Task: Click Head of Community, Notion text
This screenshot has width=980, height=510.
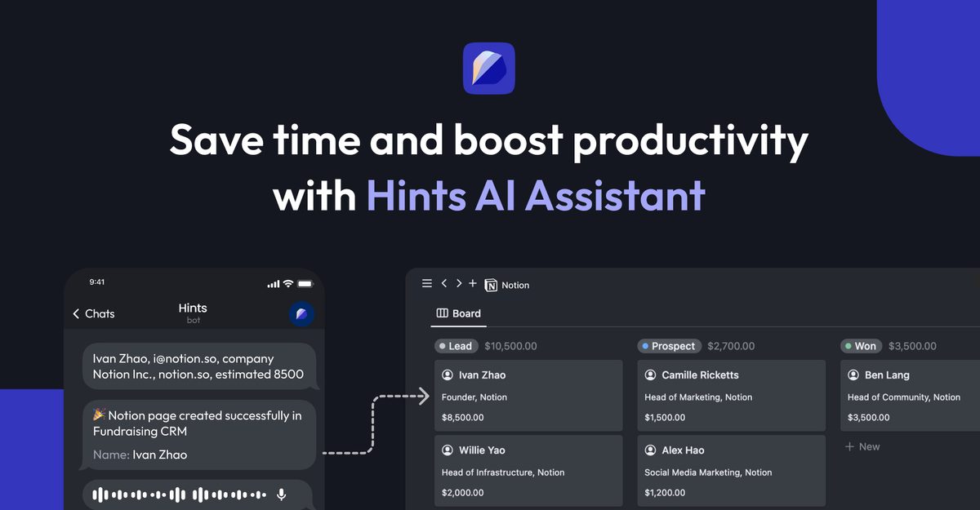Action: pos(904,397)
